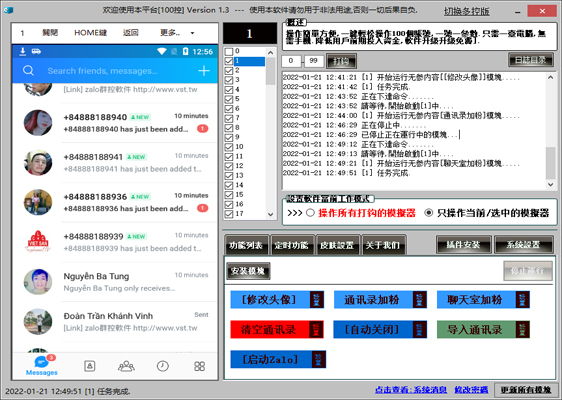Open the 日誌目錄 button
This screenshot has height=400, width=562.
(x=530, y=60)
